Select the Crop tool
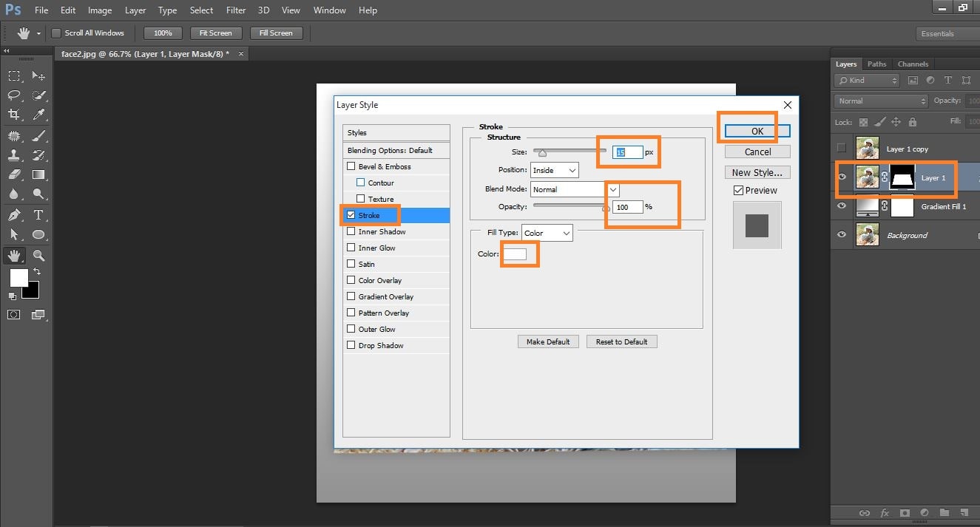980x527 pixels. click(14, 114)
